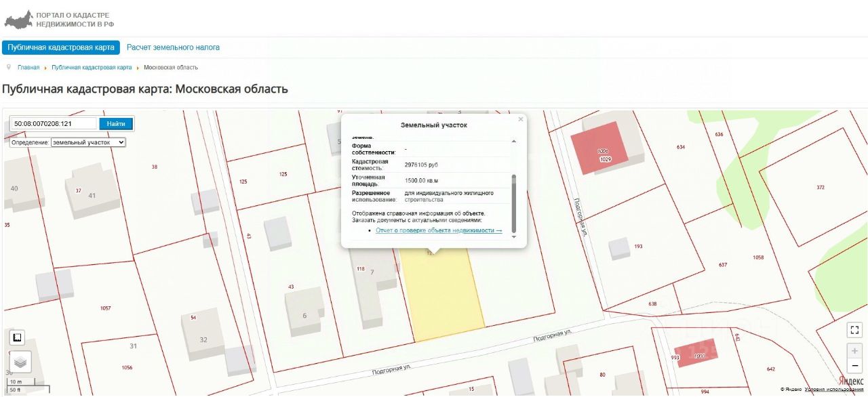Open the Публичная кадастровая карта tab
868x397 pixels.
pyautogui.click(x=61, y=47)
